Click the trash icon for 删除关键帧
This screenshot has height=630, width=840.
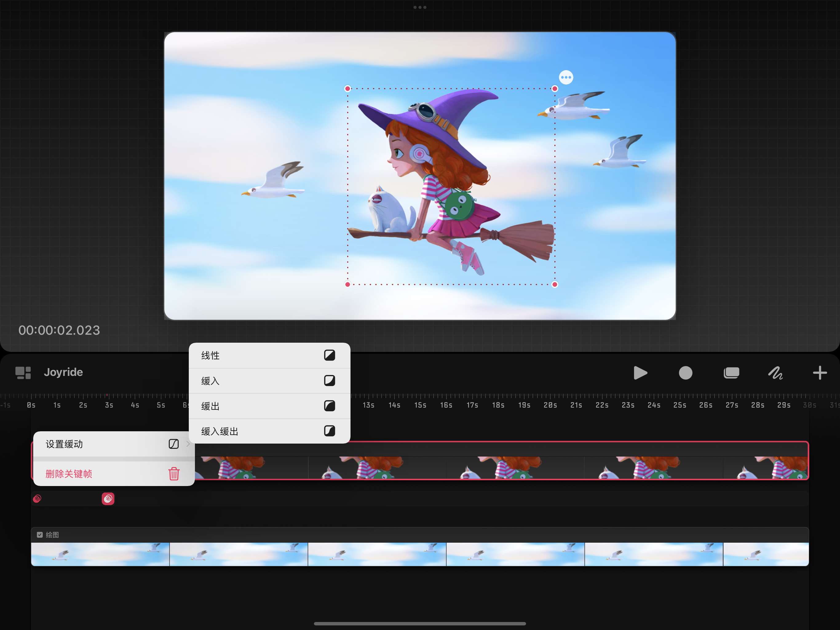(174, 474)
